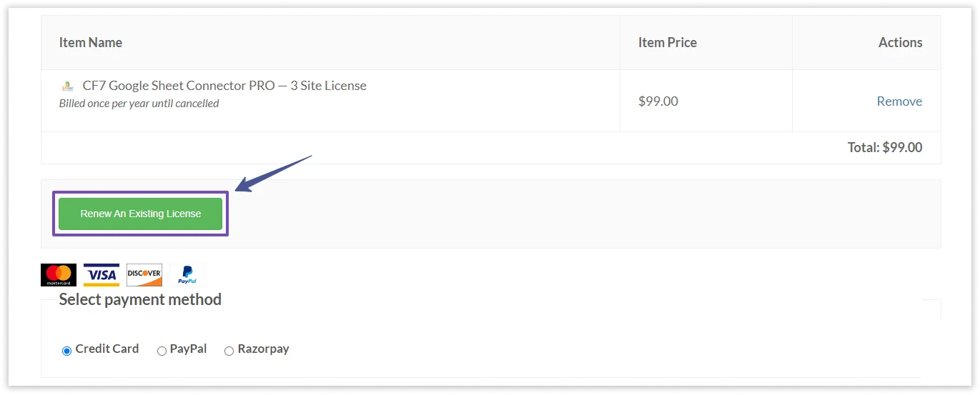Click the Total: $99.00 text
Image resolution: width=980 pixels, height=395 pixels.
[884, 148]
